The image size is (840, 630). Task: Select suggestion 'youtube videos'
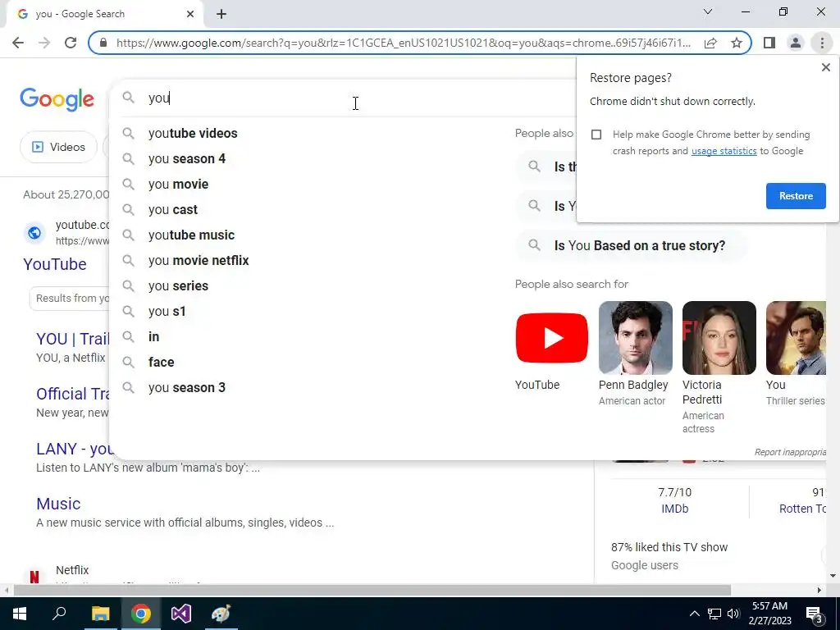193,134
